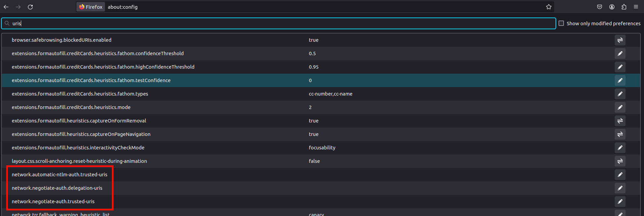This screenshot has width=644, height=216.
Task: Toggle captureOnFormRemoval preference
Action: pos(620,121)
